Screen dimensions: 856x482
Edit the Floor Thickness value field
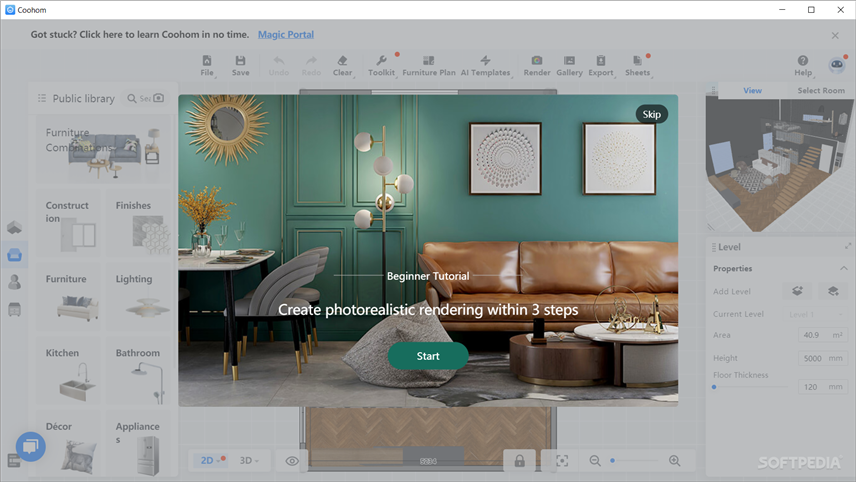pos(823,386)
